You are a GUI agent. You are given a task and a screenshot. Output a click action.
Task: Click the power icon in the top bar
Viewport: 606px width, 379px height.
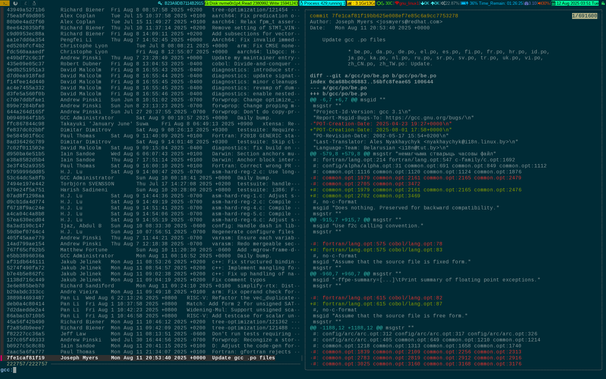click(x=15, y=3)
